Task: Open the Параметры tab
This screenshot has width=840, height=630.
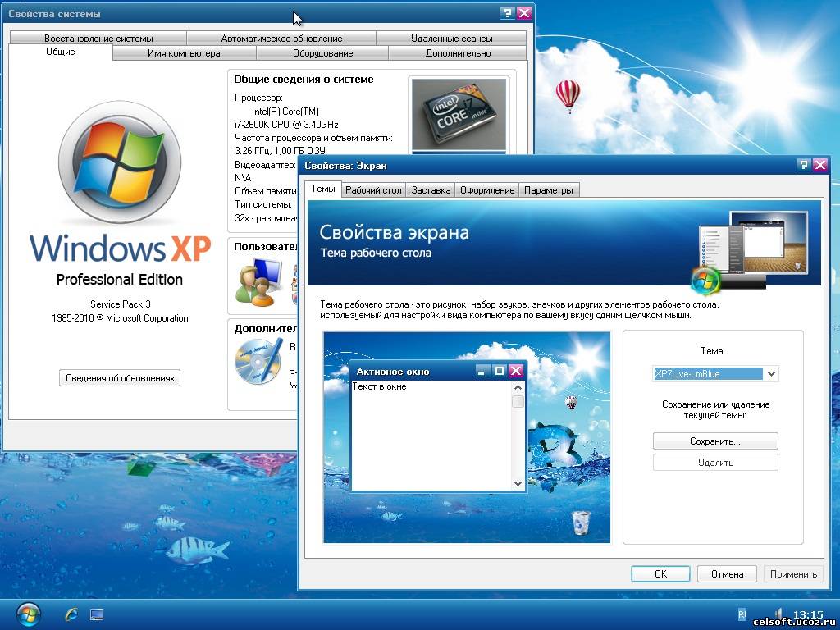Action: coord(549,190)
